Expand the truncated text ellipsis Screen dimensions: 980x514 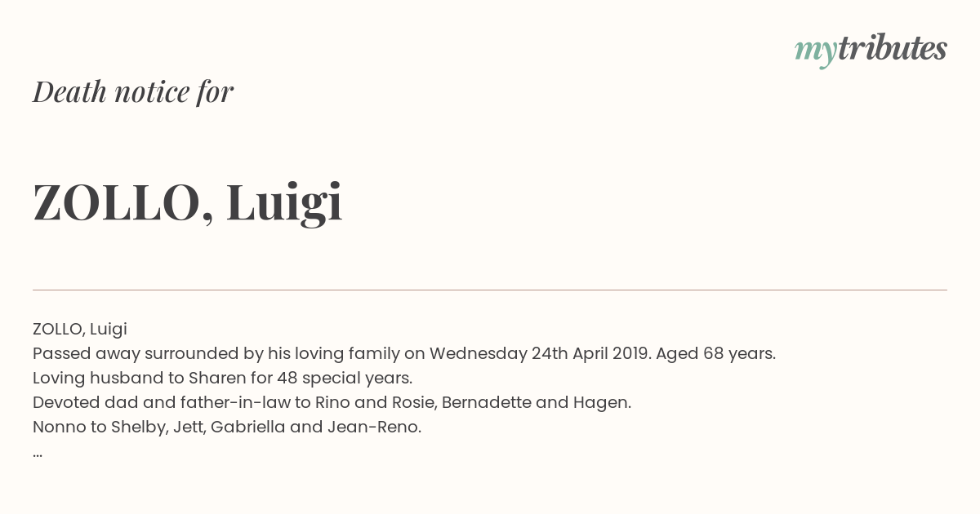click(x=38, y=454)
